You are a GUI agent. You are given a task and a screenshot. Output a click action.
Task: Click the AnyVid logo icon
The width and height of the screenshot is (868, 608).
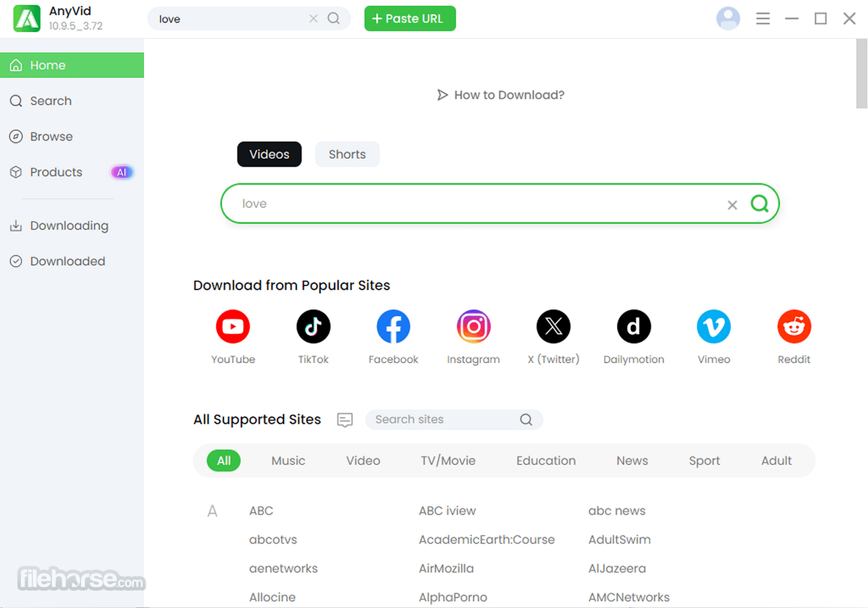point(27,19)
